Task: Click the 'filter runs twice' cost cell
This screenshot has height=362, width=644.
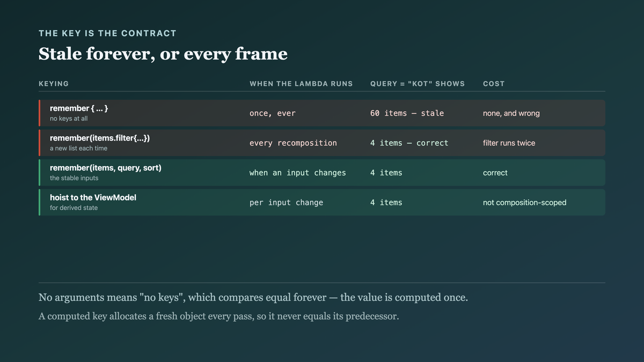Action: (509, 143)
